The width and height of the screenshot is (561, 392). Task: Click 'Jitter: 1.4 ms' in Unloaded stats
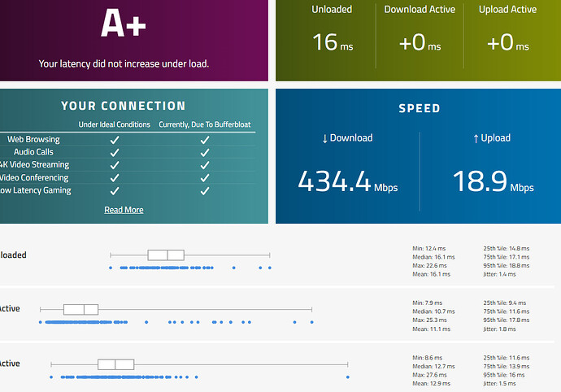[x=499, y=274]
